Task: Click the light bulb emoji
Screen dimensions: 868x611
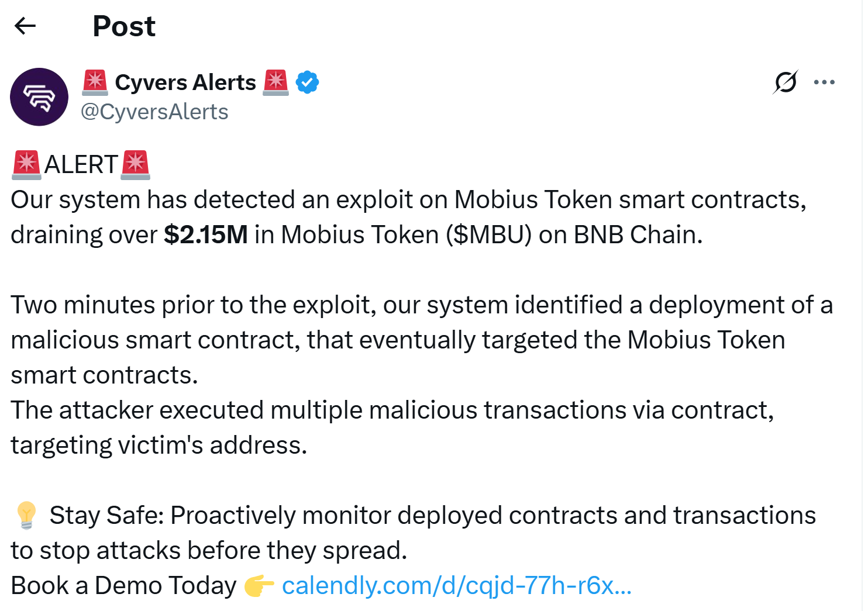Action: coord(26,515)
